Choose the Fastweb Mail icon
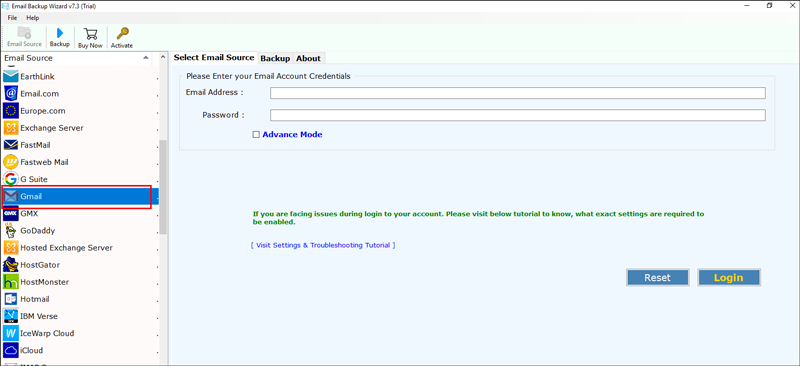800x366 pixels. coord(11,162)
